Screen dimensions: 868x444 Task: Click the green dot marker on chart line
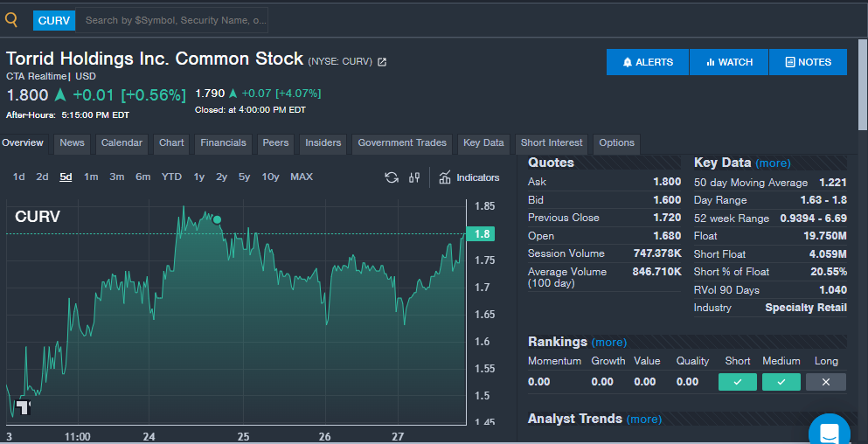[217, 219]
